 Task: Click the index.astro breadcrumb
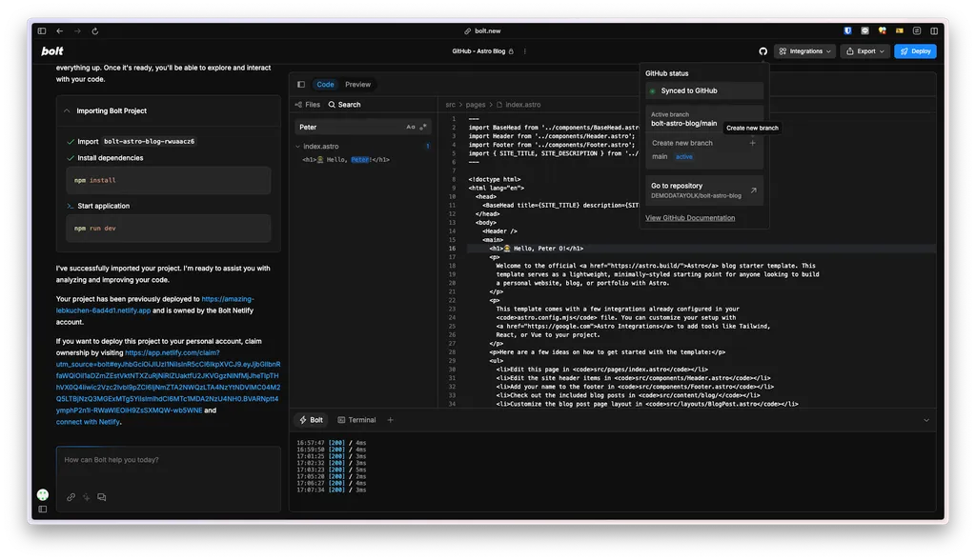point(518,105)
